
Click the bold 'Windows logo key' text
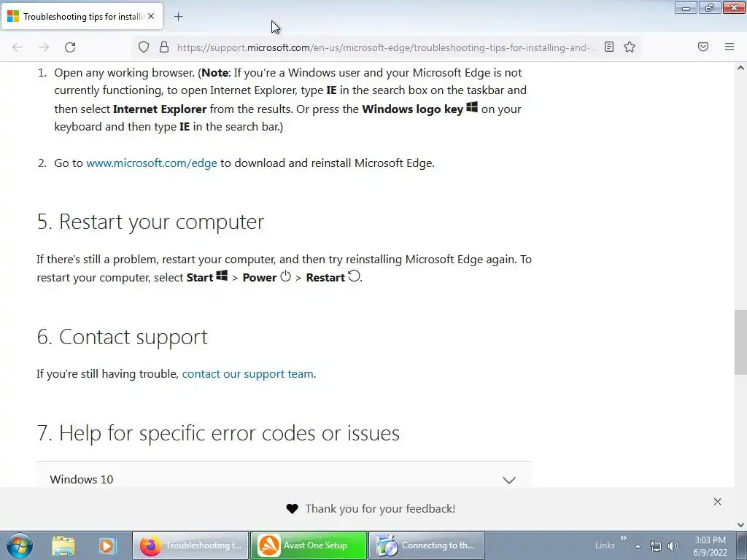coord(413,109)
